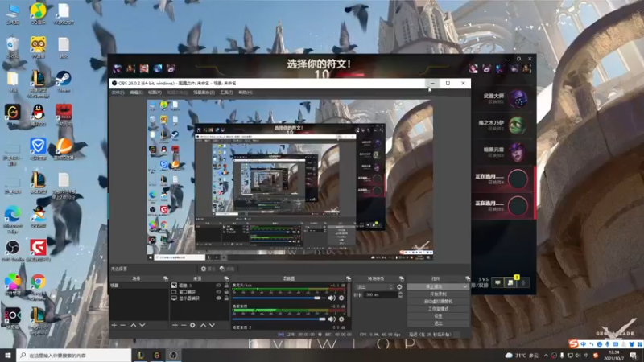Image resolution: width=644 pixels, height=362 pixels.
Task: Open the Tools menu in OBS
Action: point(226,93)
